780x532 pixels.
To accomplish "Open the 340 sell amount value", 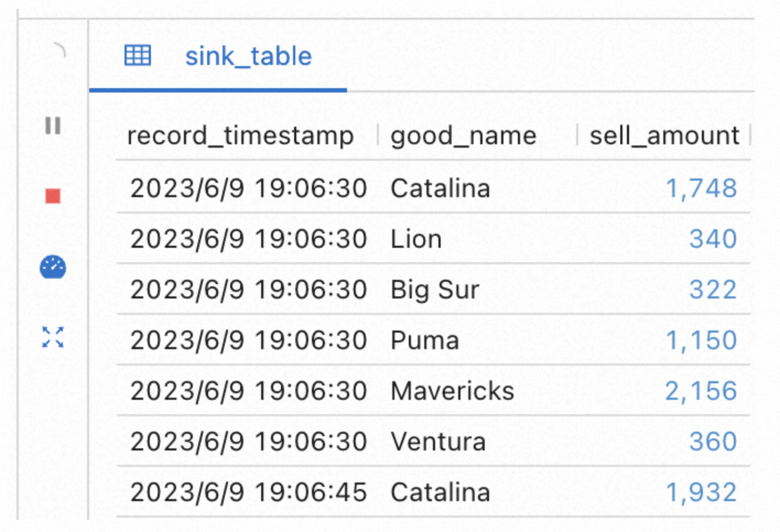I will pos(713,239).
